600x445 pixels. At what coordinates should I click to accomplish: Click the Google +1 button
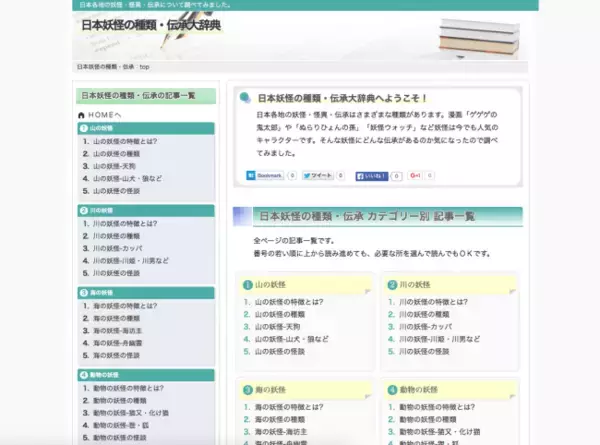pyautogui.click(x=415, y=176)
